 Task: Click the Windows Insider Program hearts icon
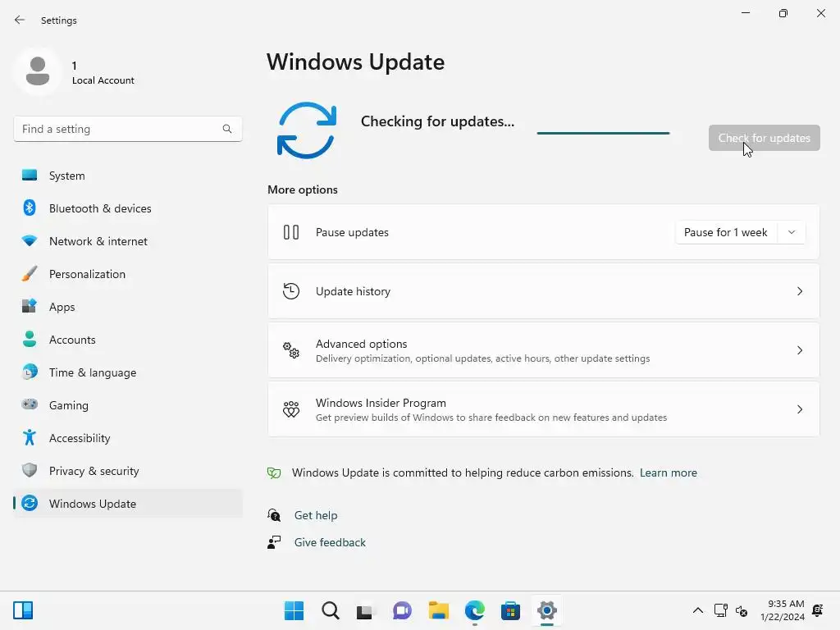[x=291, y=409]
